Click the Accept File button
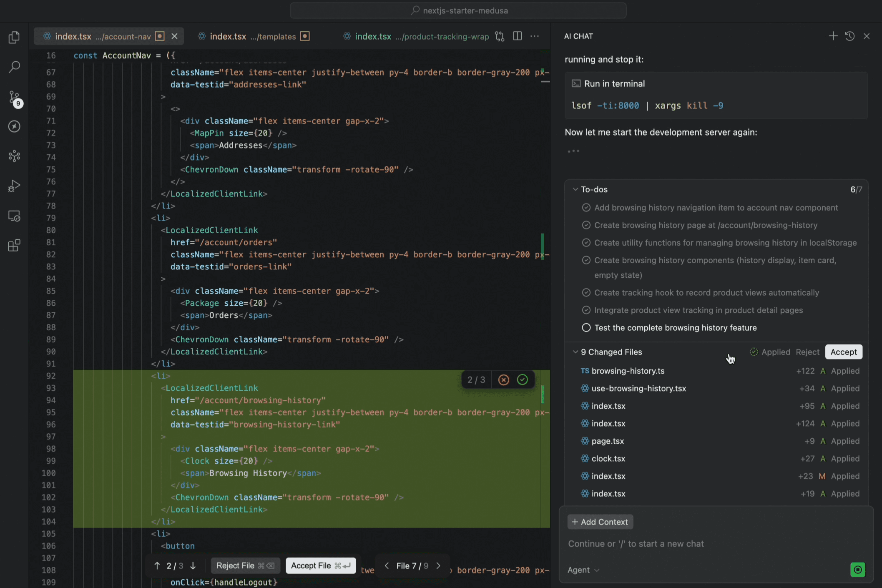 [x=320, y=565]
